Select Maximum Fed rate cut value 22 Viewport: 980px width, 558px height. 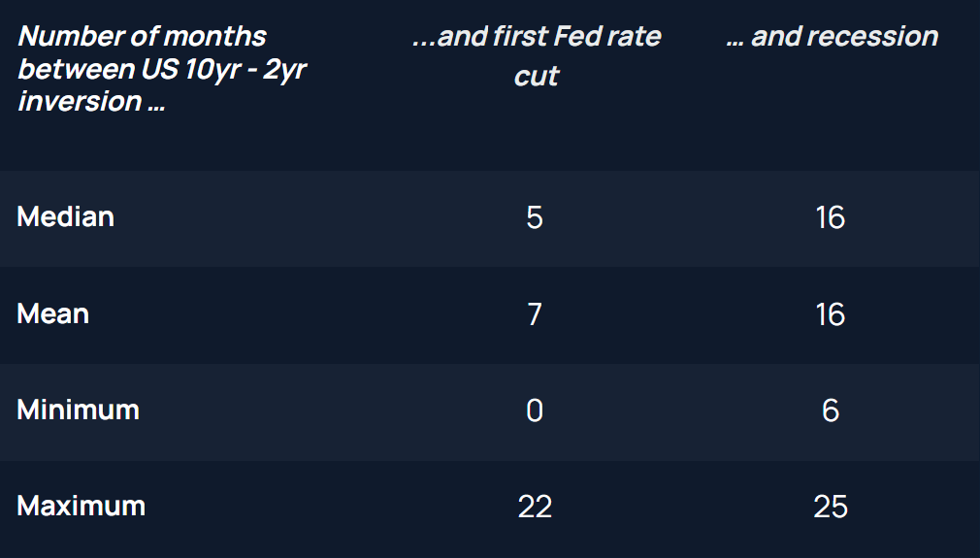tap(535, 507)
